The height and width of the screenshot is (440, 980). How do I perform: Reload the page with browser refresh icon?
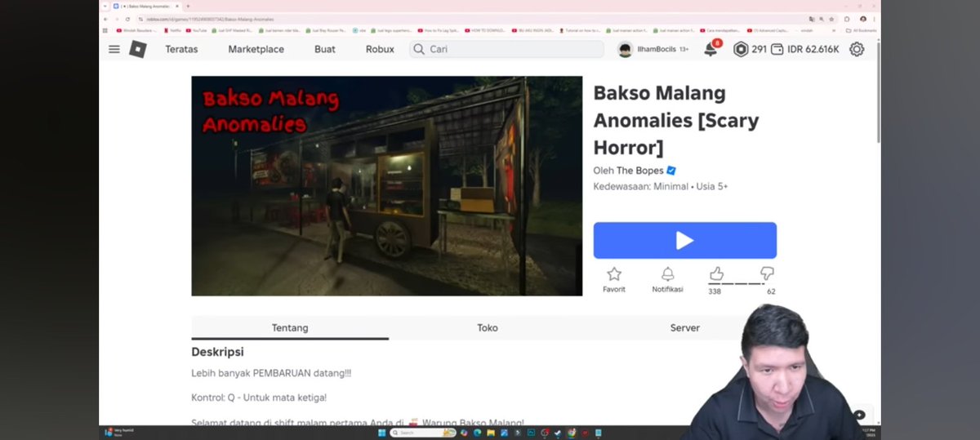tap(127, 19)
